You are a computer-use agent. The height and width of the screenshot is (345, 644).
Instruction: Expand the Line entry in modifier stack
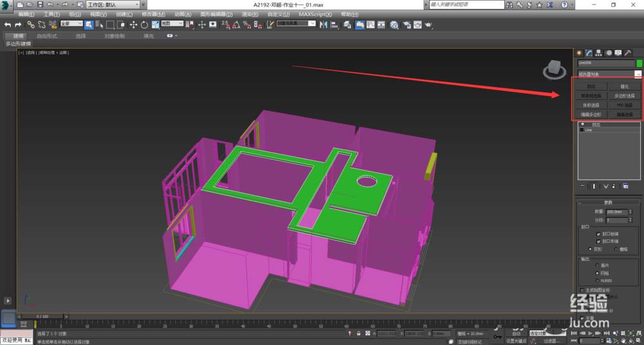tap(582, 130)
